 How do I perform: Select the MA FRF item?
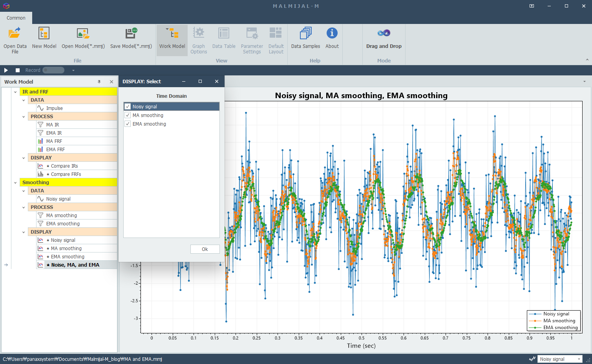point(77,141)
